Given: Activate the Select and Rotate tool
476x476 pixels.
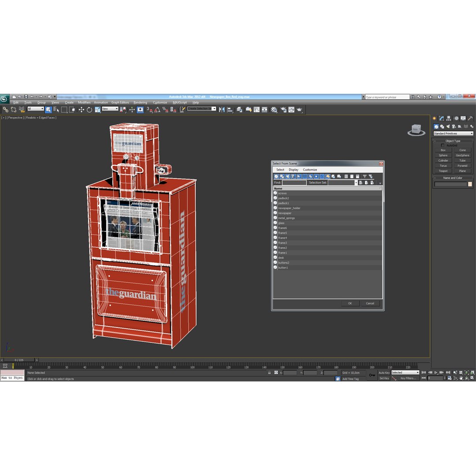Looking at the screenshot, I should 89,110.
